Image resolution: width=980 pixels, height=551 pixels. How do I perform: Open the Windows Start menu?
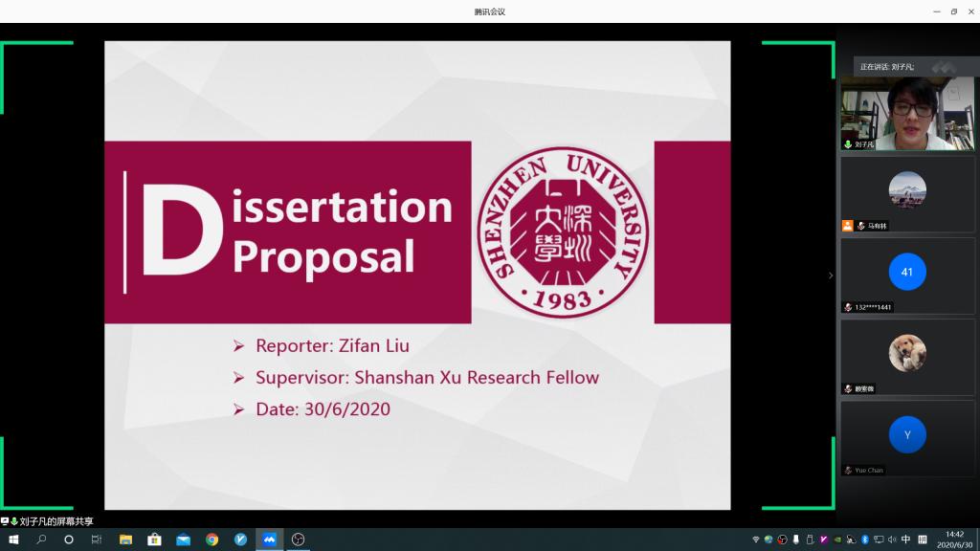point(13,540)
